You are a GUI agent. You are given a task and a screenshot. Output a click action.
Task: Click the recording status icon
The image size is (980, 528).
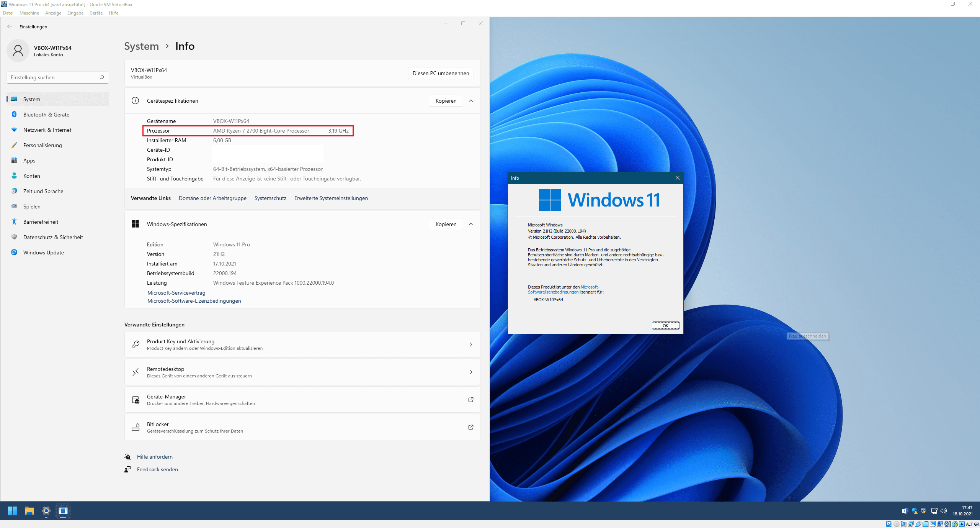(x=940, y=524)
